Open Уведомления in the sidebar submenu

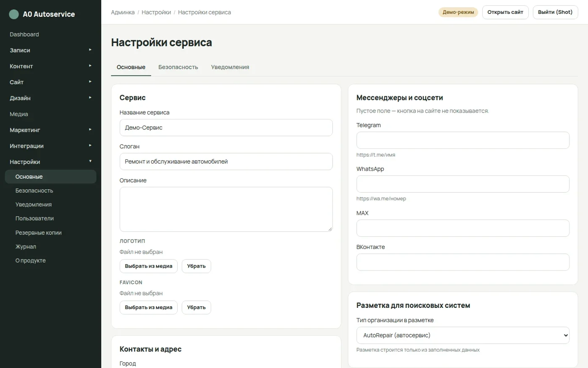[50, 204]
